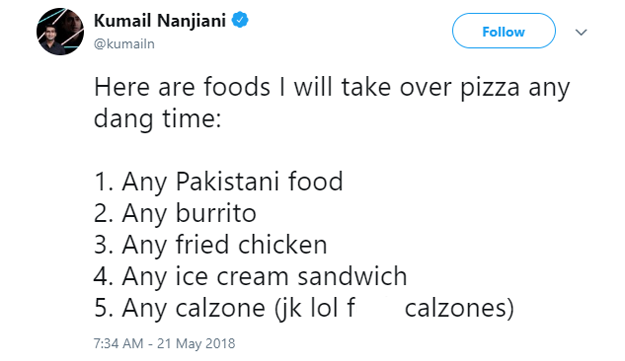Click list item 'Any burrito'
Screen dimensions: 625x361
(175, 213)
